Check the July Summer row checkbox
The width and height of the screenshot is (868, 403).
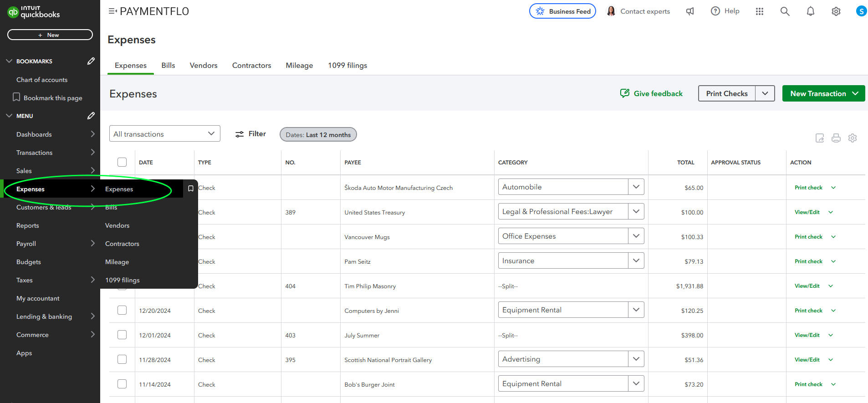pos(122,335)
